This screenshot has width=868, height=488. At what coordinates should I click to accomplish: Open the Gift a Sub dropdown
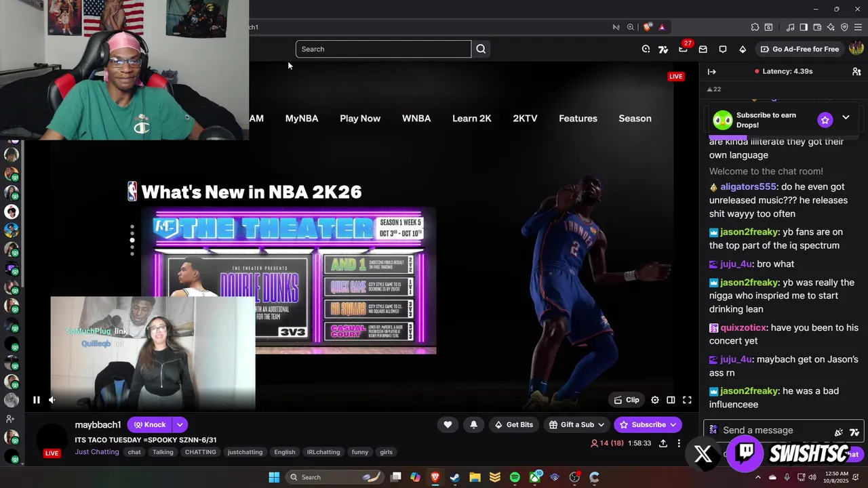[576, 424]
